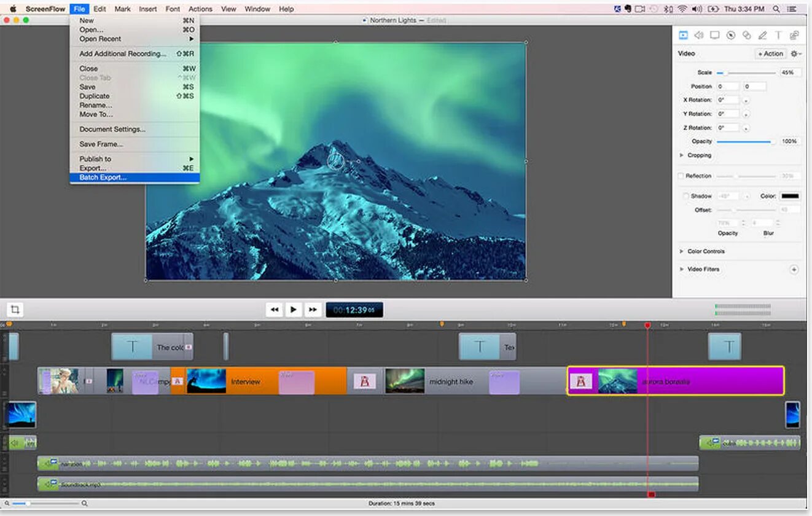Select the crop tool above the timeline
This screenshot has height=516, width=812.
point(14,310)
